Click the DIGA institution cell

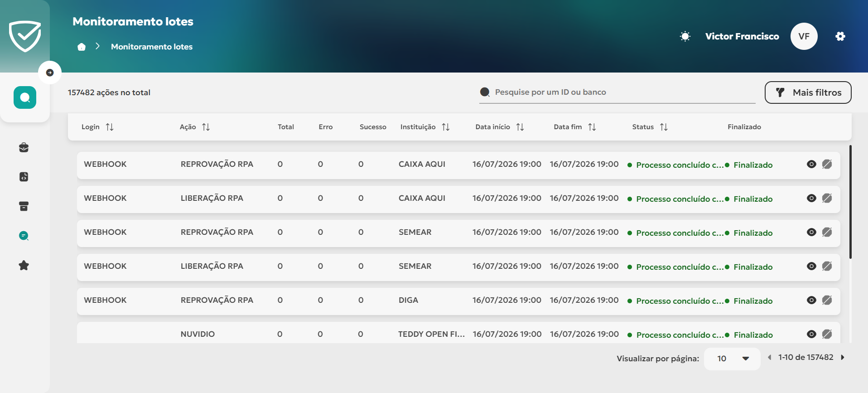408,300
